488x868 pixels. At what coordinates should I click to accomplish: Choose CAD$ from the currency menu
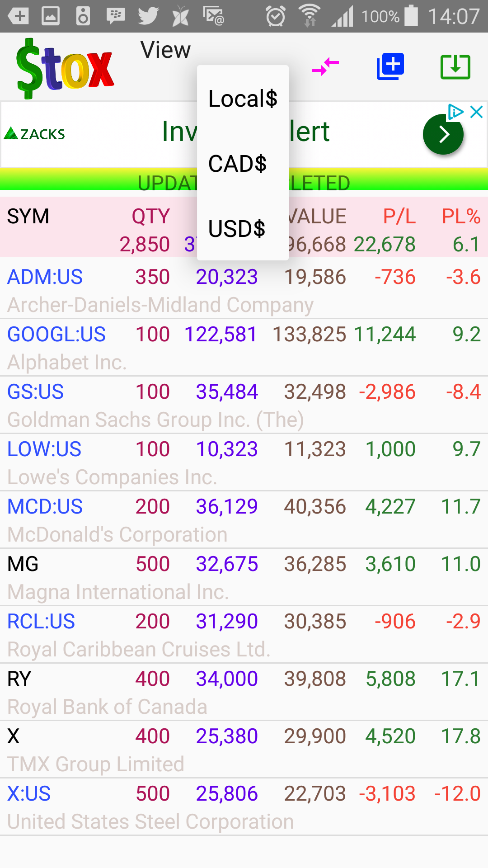(238, 164)
